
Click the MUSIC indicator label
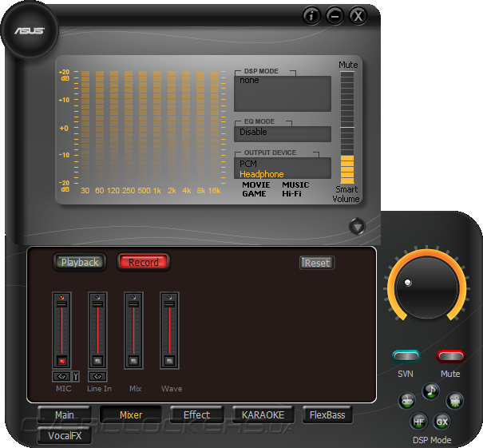click(295, 184)
